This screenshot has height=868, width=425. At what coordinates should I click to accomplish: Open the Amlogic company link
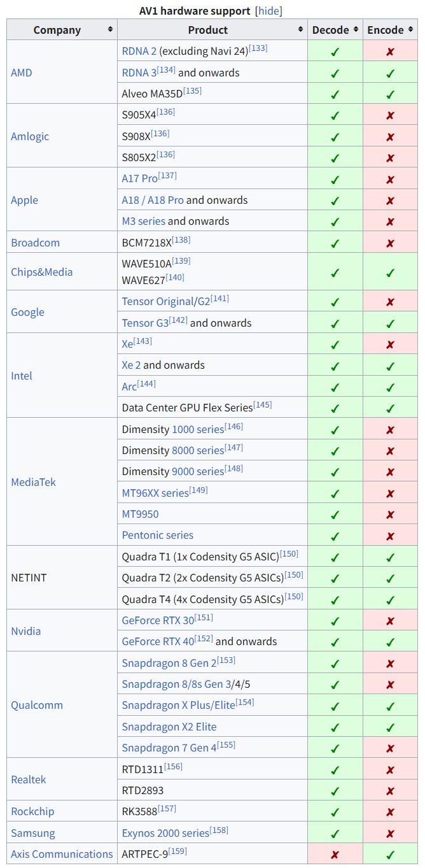(x=29, y=136)
